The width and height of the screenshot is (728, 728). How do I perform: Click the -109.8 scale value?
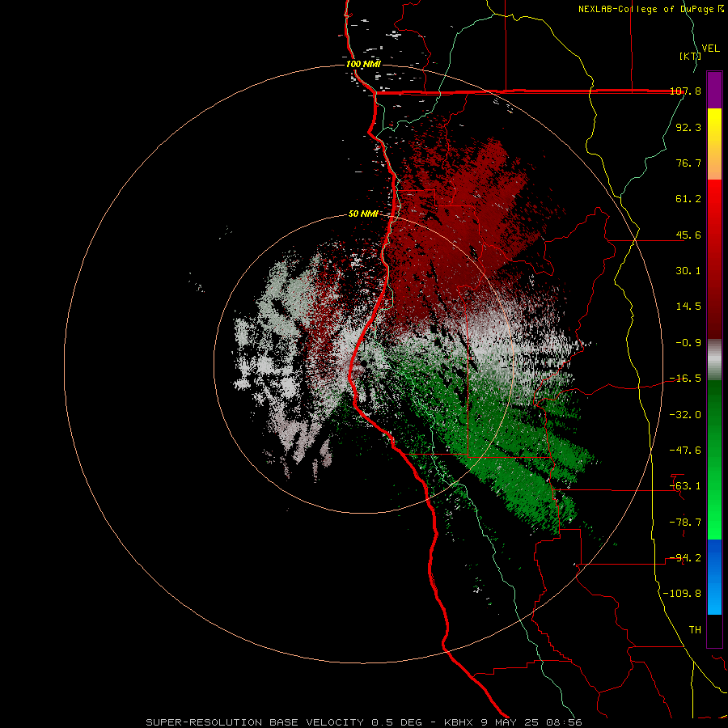683,594
